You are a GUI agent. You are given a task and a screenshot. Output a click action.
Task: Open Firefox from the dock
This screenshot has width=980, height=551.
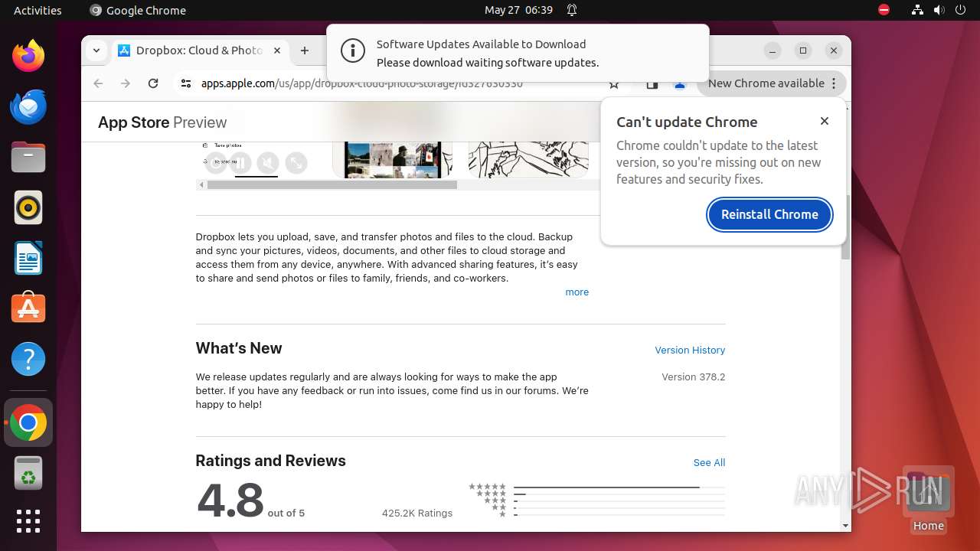tap(28, 56)
